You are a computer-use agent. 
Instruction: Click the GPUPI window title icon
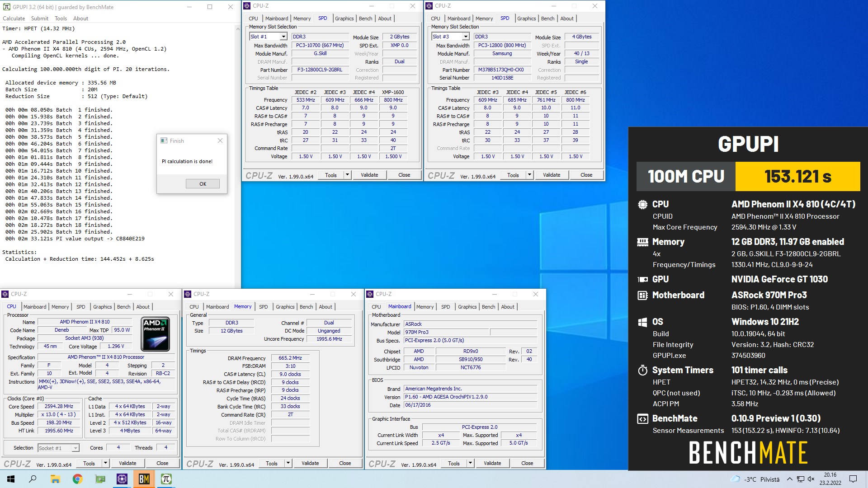[x=6, y=7]
